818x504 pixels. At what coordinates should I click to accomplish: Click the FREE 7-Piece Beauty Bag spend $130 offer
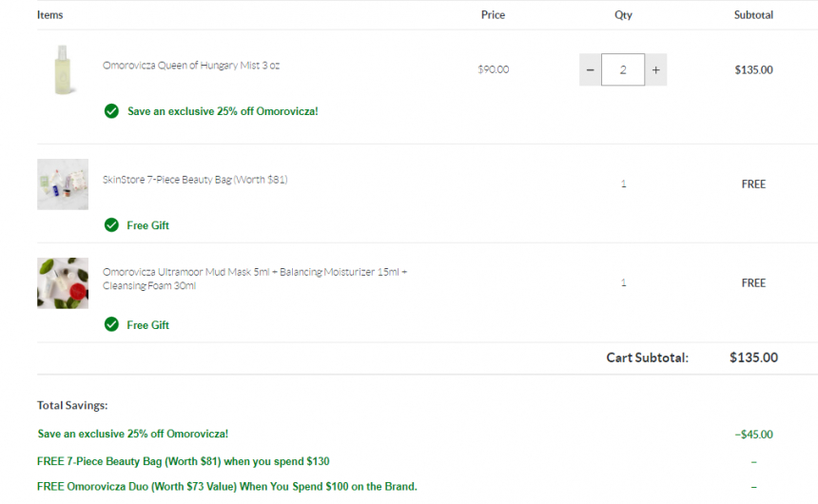[184, 461]
